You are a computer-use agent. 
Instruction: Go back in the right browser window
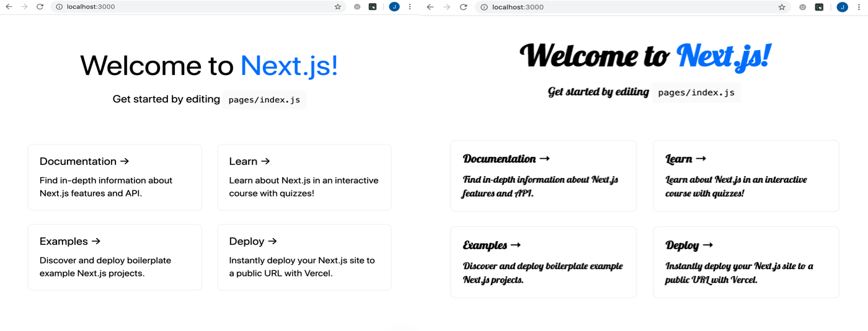click(430, 7)
